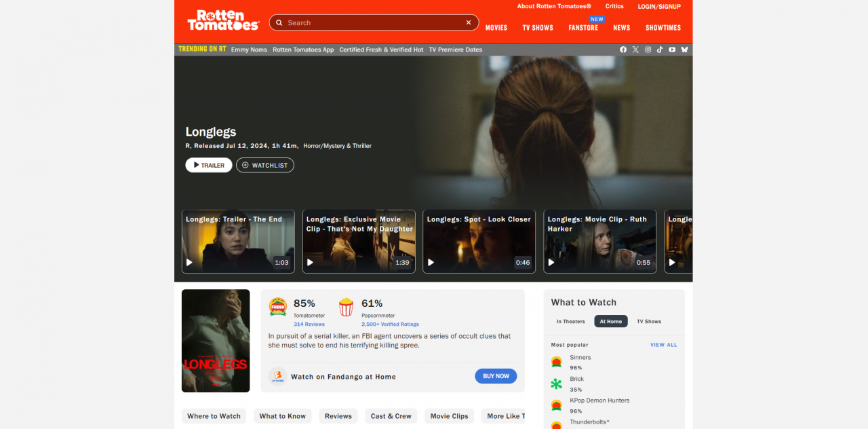The image size is (868, 429).
Task: Open the SHOWTIMES menu item
Action: (663, 28)
